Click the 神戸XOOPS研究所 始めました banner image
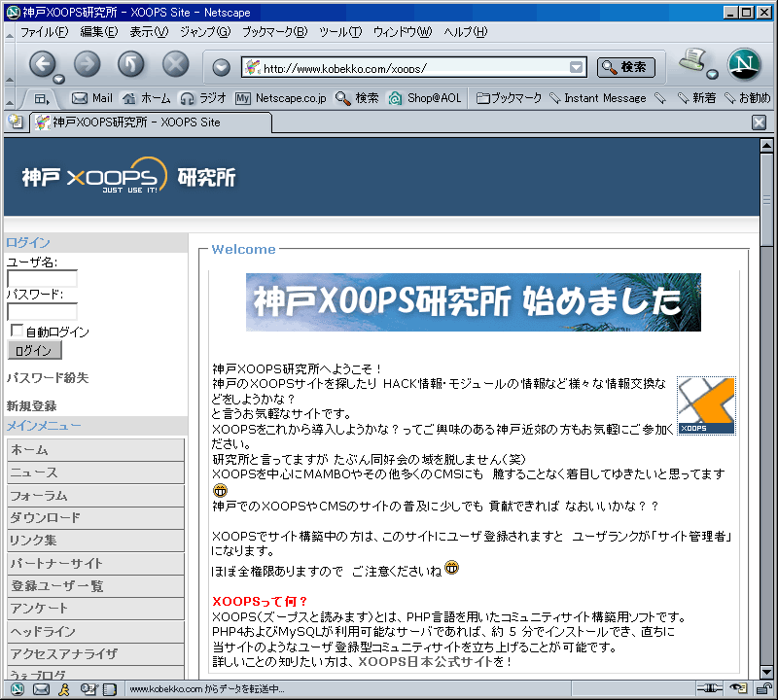This screenshot has height=700, width=778. point(474,302)
